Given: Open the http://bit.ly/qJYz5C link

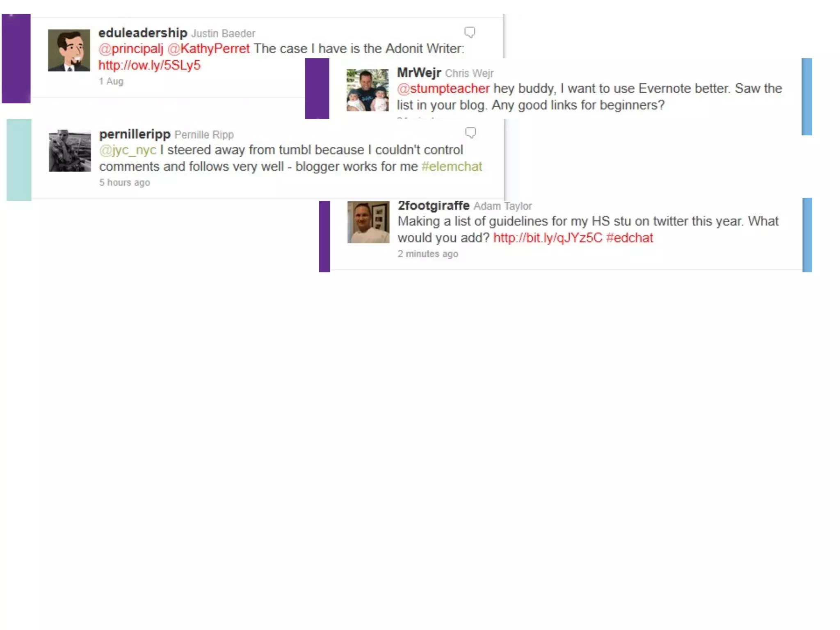Looking at the screenshot, I should tap(548, 238).
